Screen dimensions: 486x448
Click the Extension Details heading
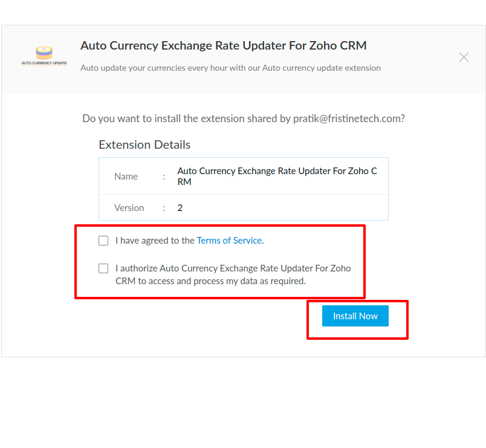pos(144,144)
